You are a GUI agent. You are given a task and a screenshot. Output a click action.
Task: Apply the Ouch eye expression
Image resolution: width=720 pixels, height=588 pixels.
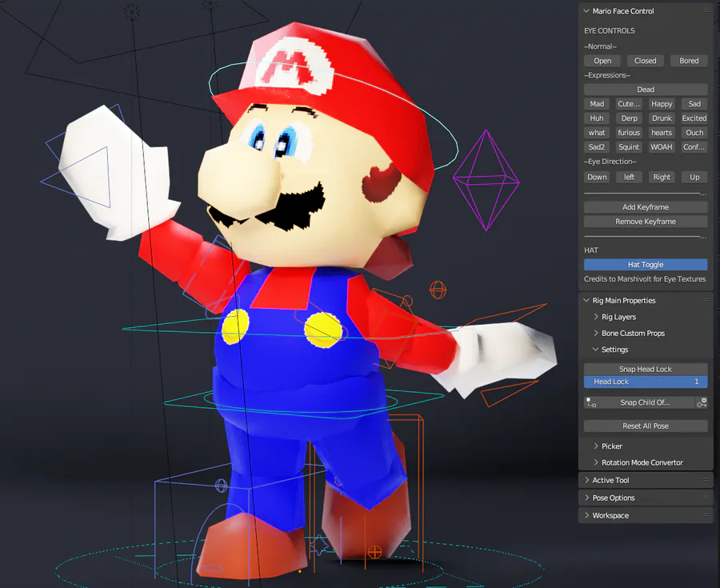click(x=694, y=133)
